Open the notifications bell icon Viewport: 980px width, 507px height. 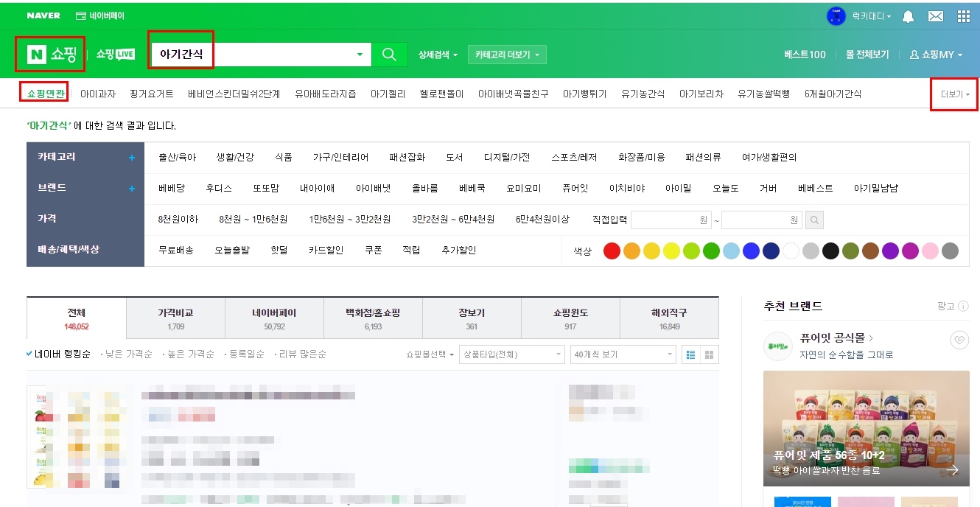[909, 15]
